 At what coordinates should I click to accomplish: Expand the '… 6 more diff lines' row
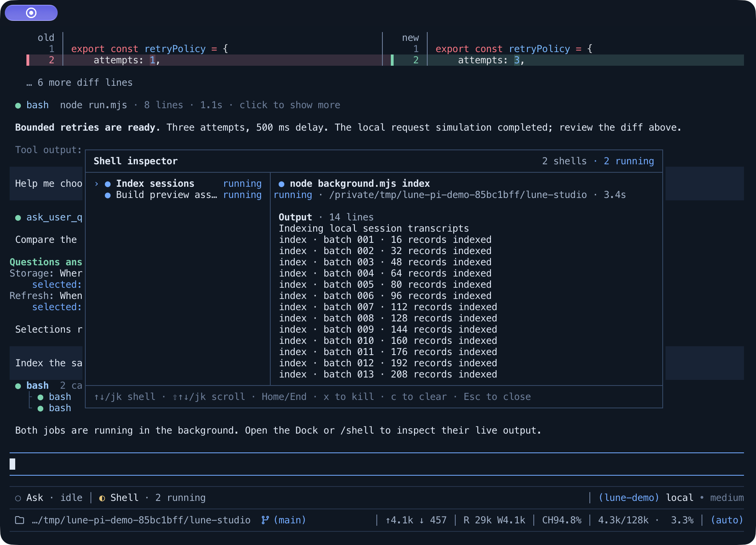[x=79, y=83]
